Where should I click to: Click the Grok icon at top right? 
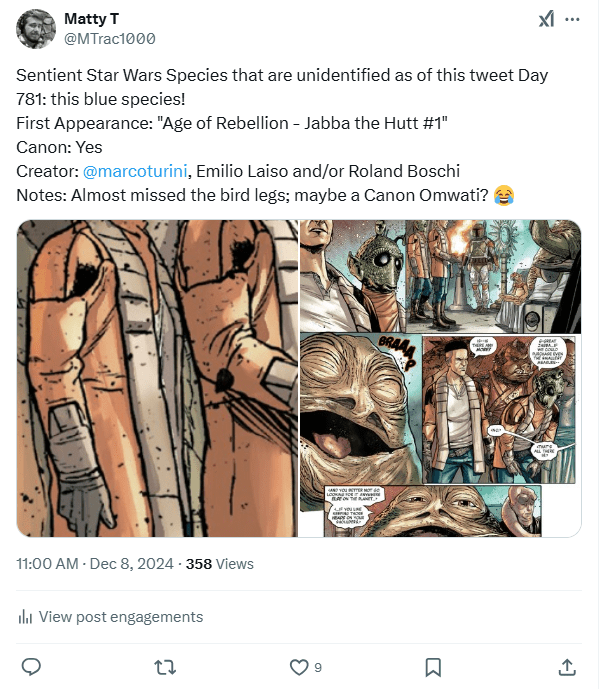pyautogui.click(x=546, y=20)
